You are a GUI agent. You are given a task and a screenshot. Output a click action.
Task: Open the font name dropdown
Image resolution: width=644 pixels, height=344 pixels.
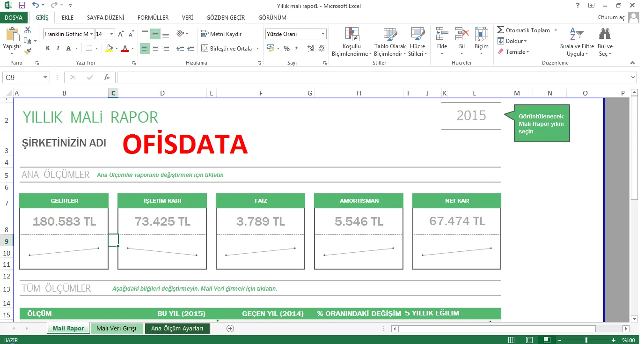(91, 34)
